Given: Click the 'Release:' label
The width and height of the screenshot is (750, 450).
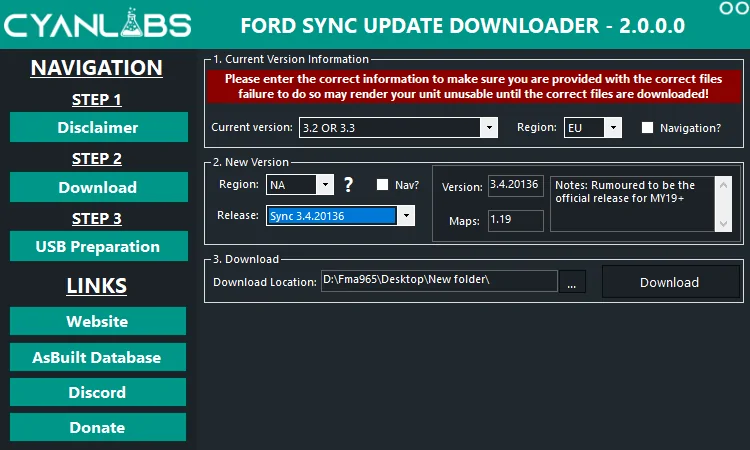Looking at the screenshot, I should pos(238,215).
